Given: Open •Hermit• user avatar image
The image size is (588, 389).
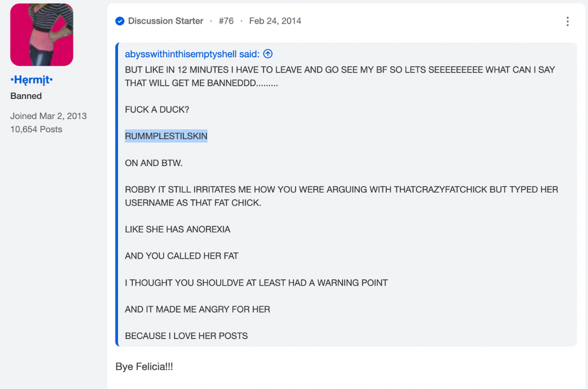Looking at the screenshot, I should (42, 35).
